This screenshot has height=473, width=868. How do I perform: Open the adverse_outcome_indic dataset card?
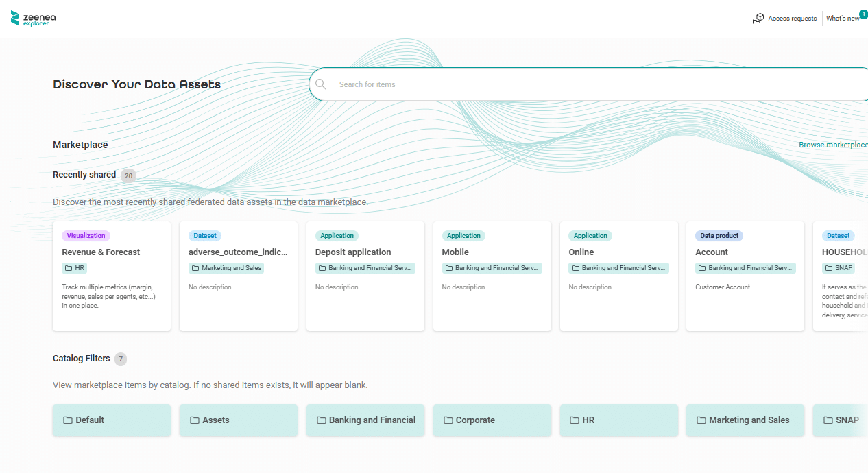coord(238,276)
